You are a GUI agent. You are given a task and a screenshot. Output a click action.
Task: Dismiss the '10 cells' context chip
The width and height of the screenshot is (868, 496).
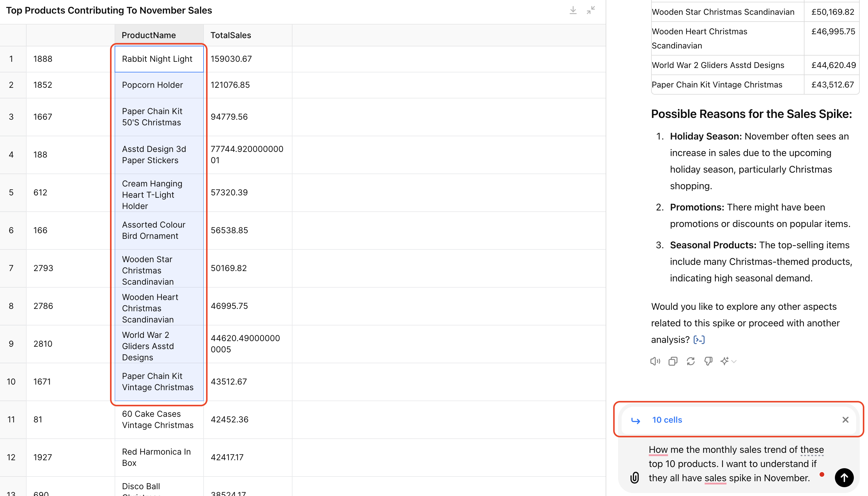pos(845,420)
